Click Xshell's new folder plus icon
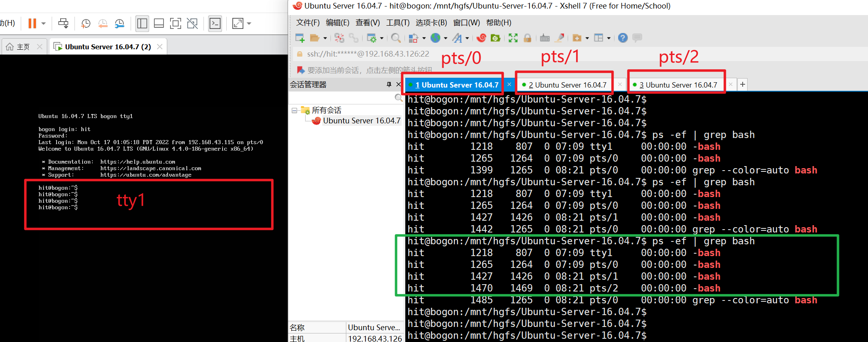Screen dimensions: 868x342 coord(577,38)
